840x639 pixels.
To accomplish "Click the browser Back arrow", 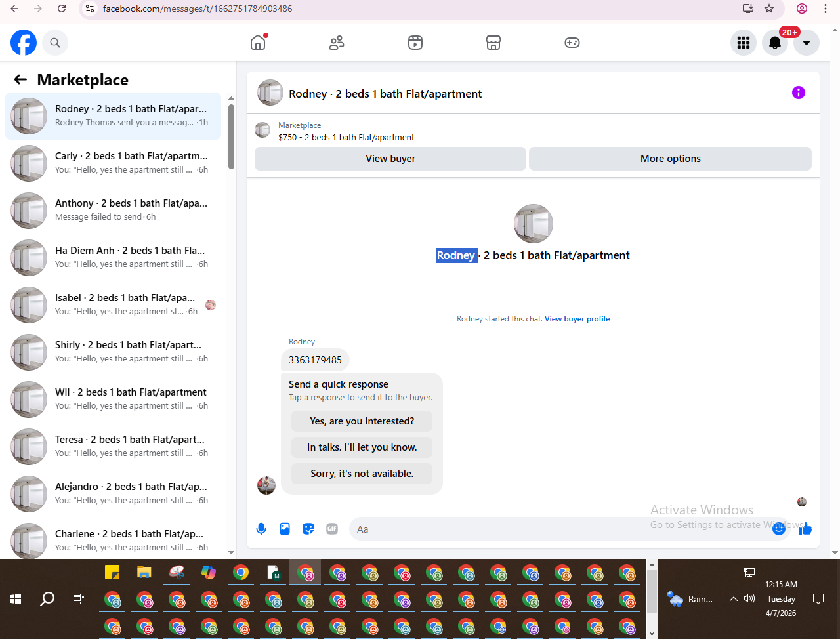I will (x=14, y=9).
